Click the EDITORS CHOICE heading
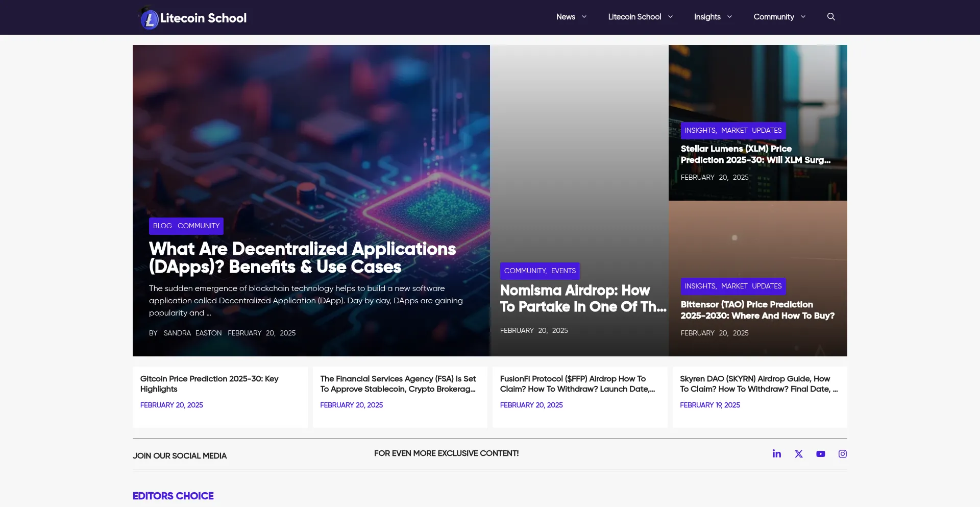Viewport: 980px width, 507px height. point(173,496)
